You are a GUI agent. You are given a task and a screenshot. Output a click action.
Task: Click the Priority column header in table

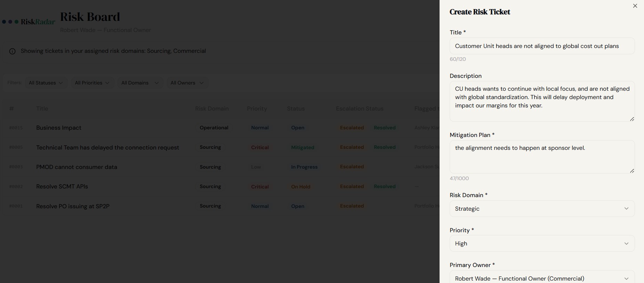257,108
